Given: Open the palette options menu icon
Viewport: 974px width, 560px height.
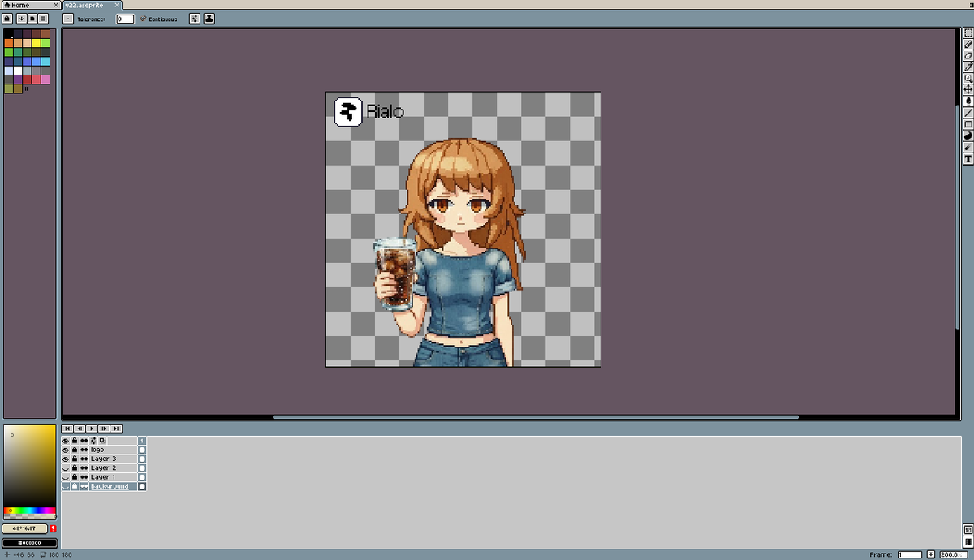Looking at the screenshot, I should click(x=43, y=19).
